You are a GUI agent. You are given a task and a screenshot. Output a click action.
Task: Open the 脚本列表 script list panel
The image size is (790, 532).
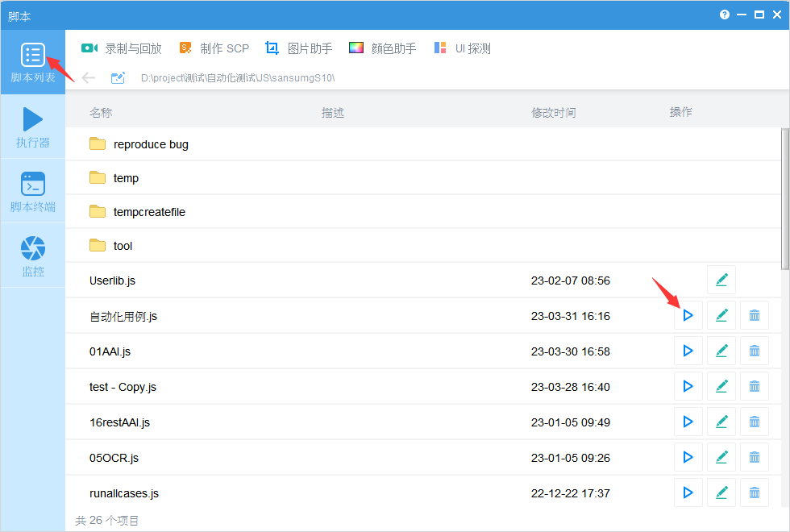(33, 63)
